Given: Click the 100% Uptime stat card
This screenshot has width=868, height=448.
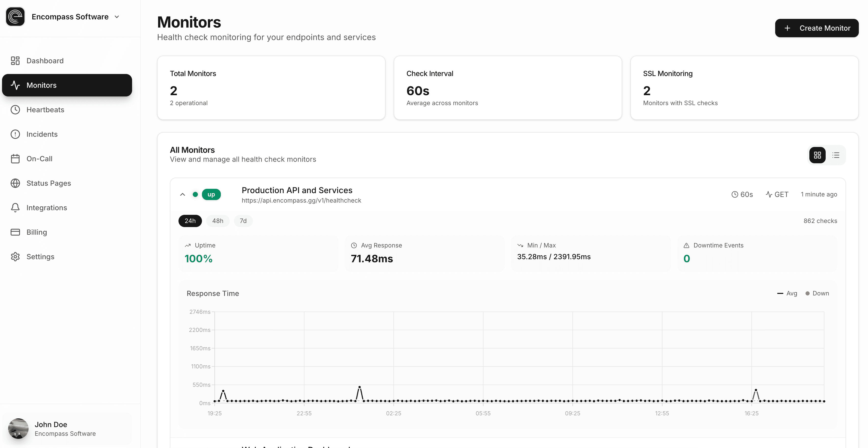Looking at the screenshot, I should [258, 253].
